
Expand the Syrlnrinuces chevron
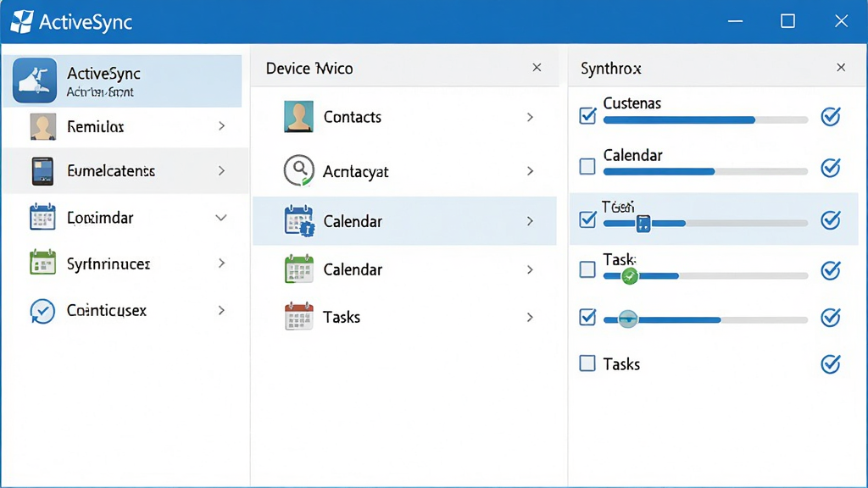pyautogui.click(x=221, y=263)
